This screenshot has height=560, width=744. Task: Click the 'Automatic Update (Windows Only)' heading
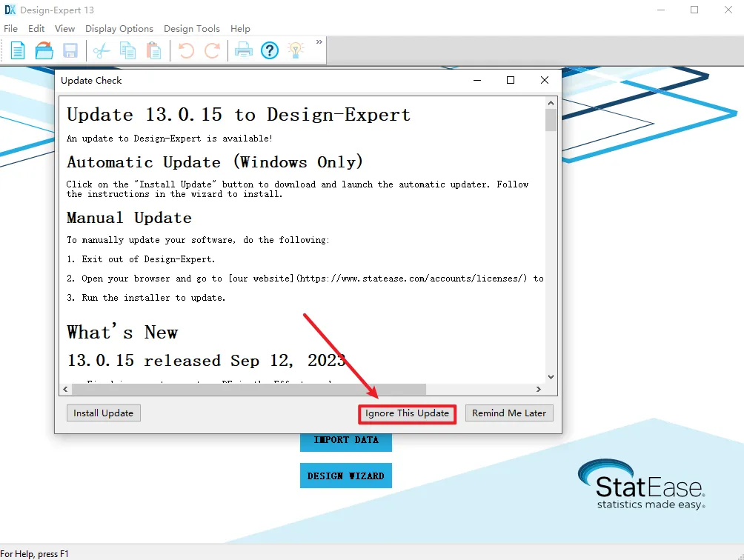point(215,162)
